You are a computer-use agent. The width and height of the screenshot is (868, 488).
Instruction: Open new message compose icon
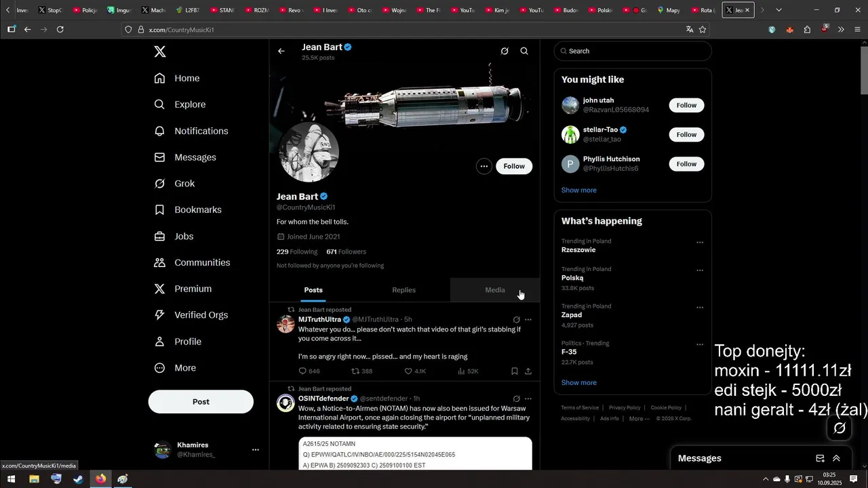[x=820, y=458]
